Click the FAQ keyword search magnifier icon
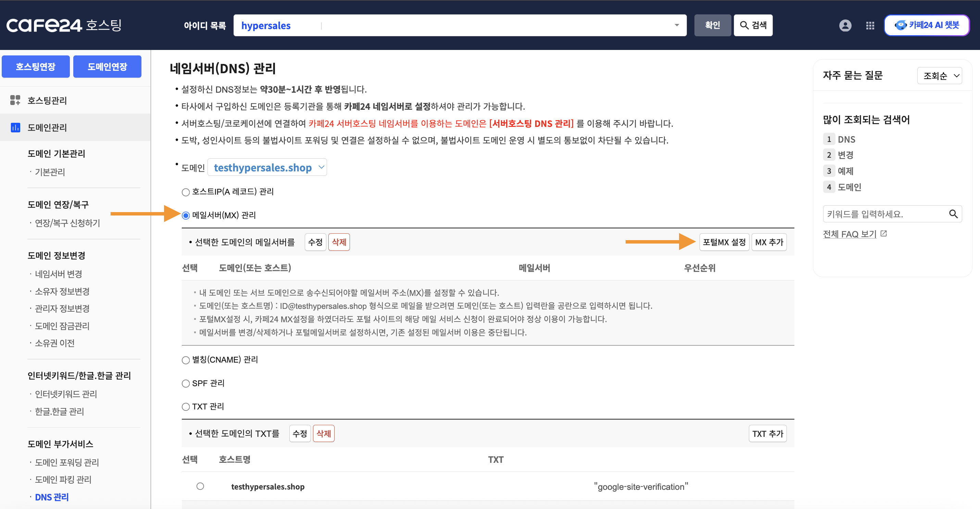 pos(953,214)
